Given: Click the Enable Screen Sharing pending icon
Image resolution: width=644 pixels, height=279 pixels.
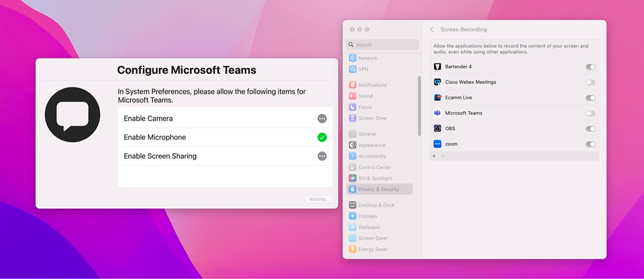Looking at the screenshot, I should point(322,156).
